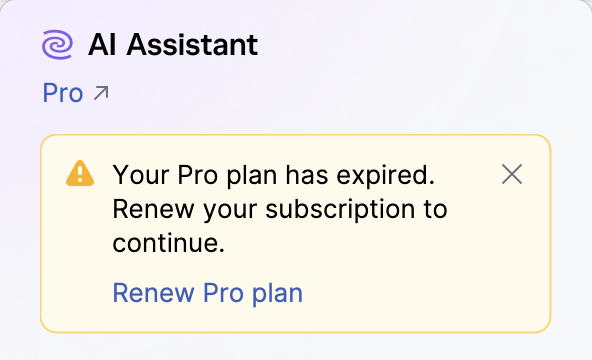592x360 pixels.
Task: Click the 'Renew your subscription to' text line
Action: pos(280,209)
